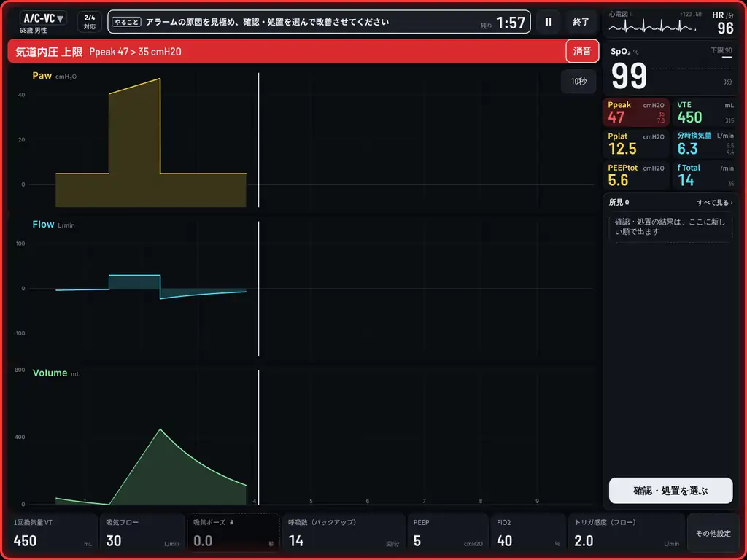The width and height of the screenshot is (747, 560).
Task: Pause the simulation timer
Action: [549, 22]
